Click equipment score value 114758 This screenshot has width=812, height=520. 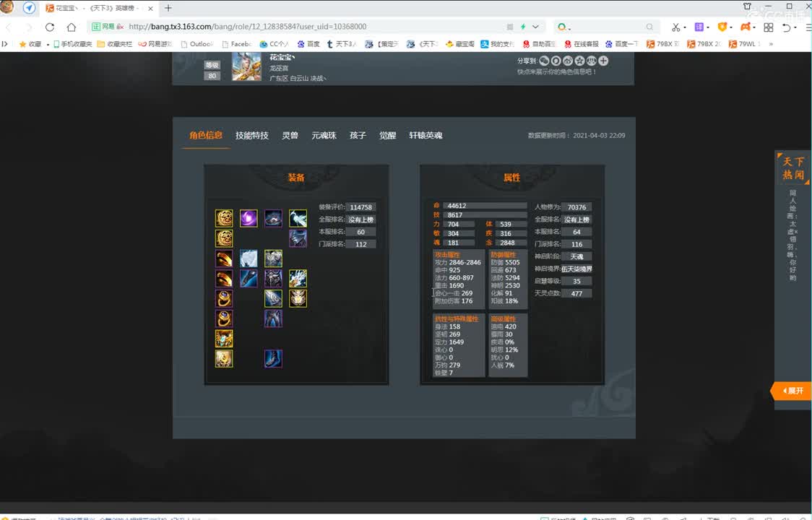(x=361, y=207)
